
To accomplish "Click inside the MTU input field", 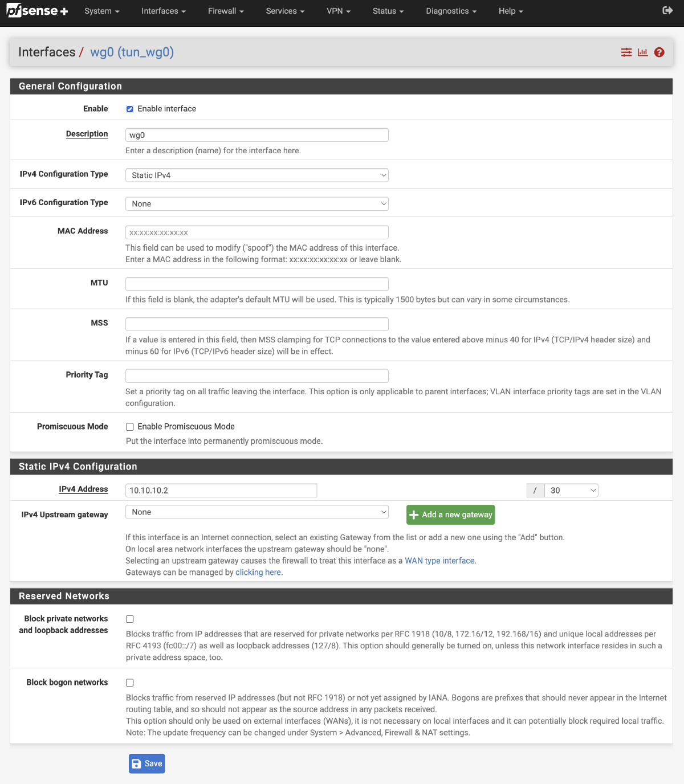I will coord(256,283).
